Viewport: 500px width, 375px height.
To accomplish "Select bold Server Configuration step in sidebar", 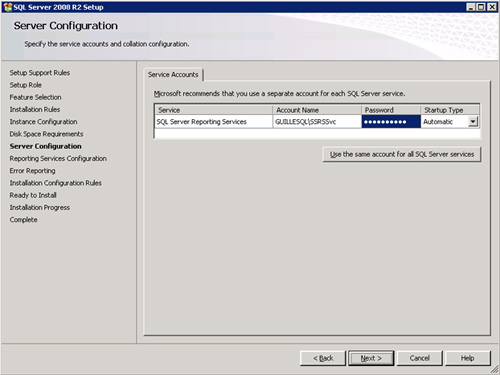I will point(45,146).
